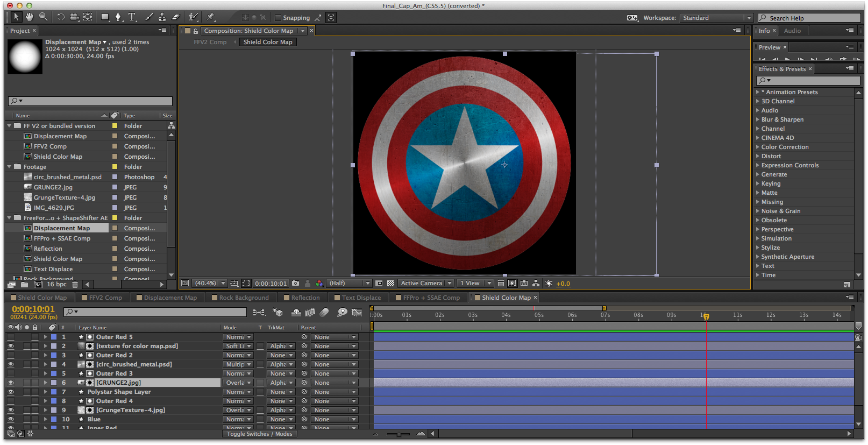Select the Clone Stamp tool

click(x=162, y=17)
